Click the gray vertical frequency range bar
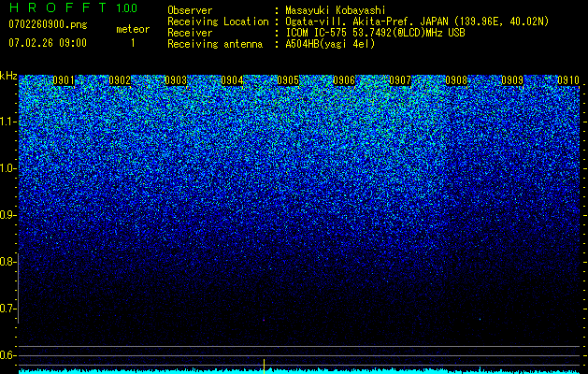 click(x=19, y=288)
